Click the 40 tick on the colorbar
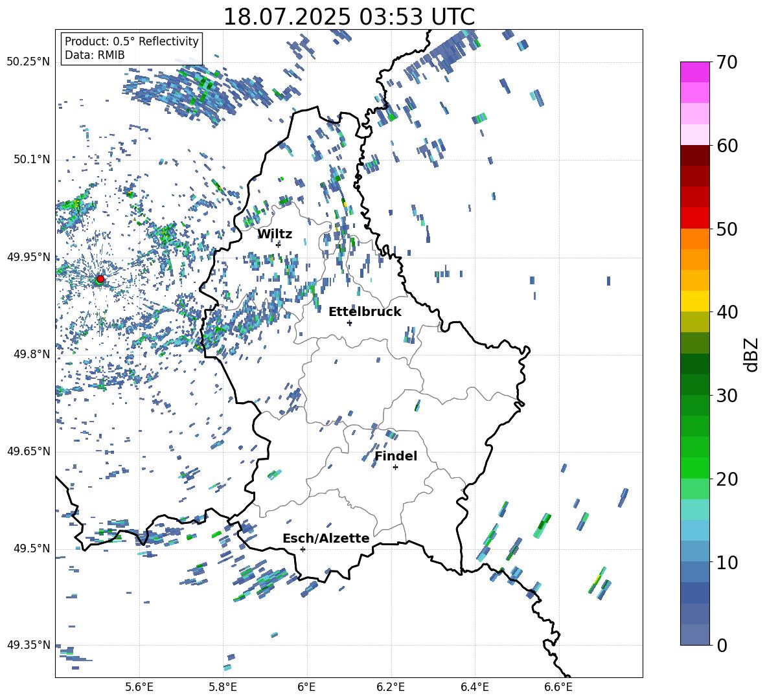Viewport: 767px width, 700px height. [727, 312]
